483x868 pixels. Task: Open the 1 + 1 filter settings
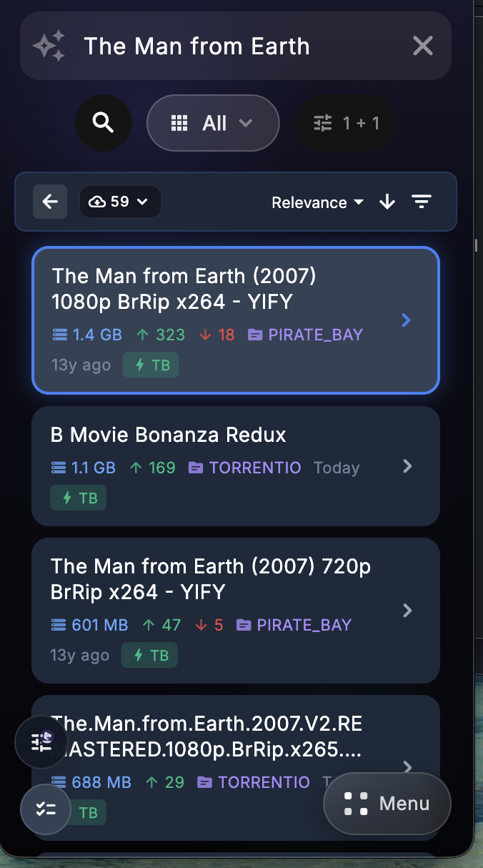(x=346, y=123)
